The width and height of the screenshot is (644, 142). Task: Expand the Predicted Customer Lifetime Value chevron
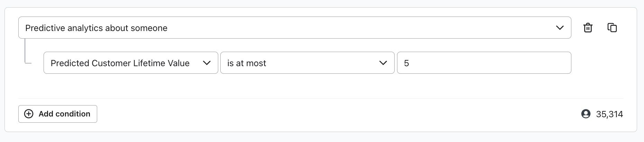pos(206,63)
